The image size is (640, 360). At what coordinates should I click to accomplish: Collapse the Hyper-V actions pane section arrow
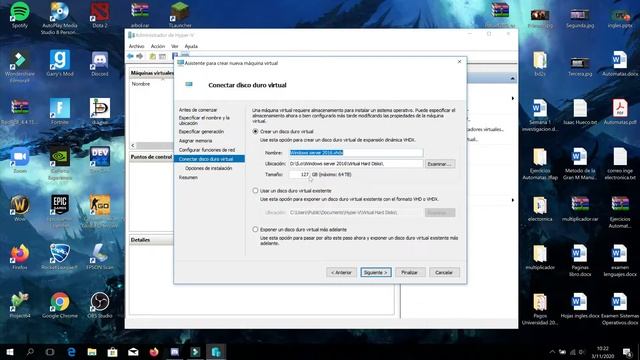pyautogui.click(x=513, y=78)
